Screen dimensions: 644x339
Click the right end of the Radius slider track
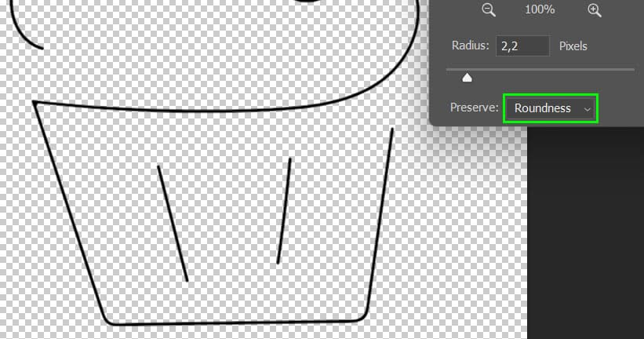pyautogui.click(x=631, y=70)
